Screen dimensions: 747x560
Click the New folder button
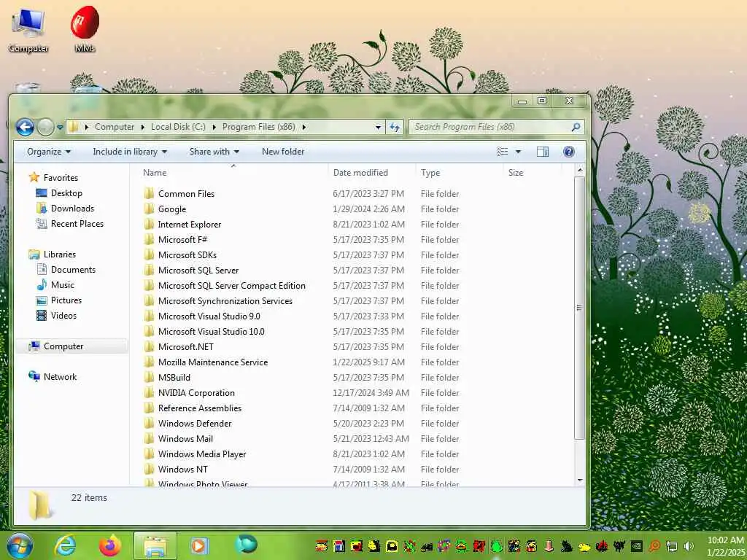click(283, 152)
